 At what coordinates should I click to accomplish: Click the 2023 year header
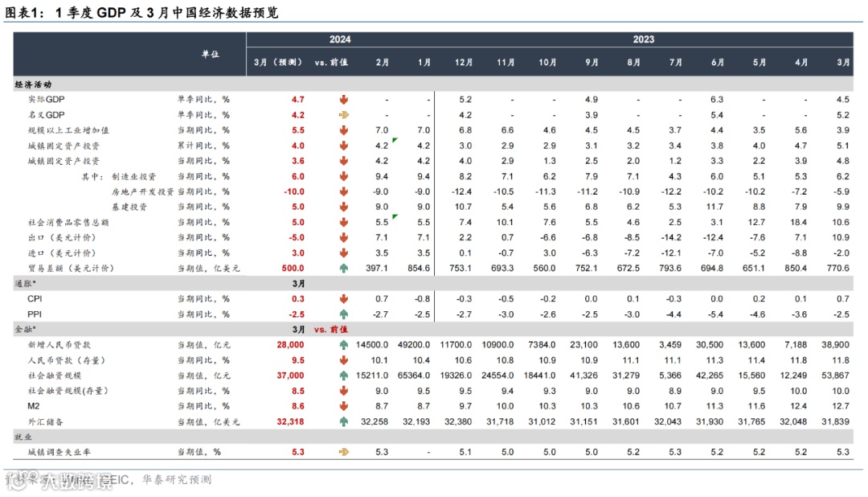tap(643, 39)
